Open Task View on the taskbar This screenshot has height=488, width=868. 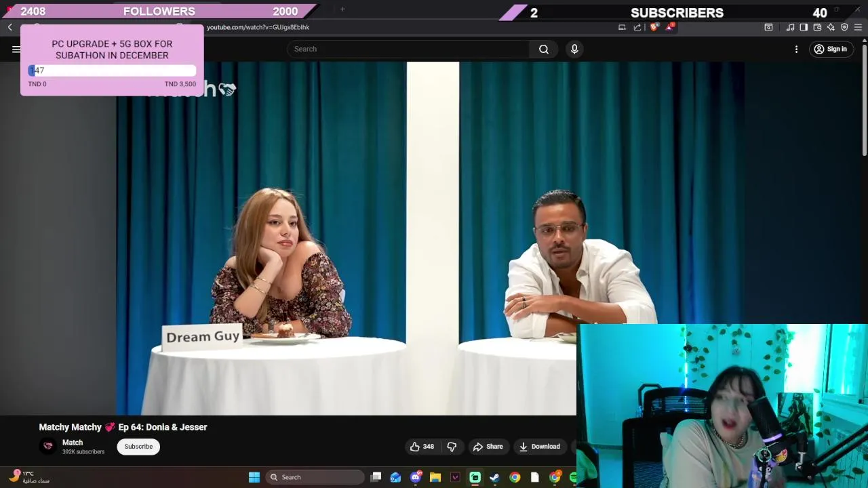pyautogui.click(x=376, y=477)
